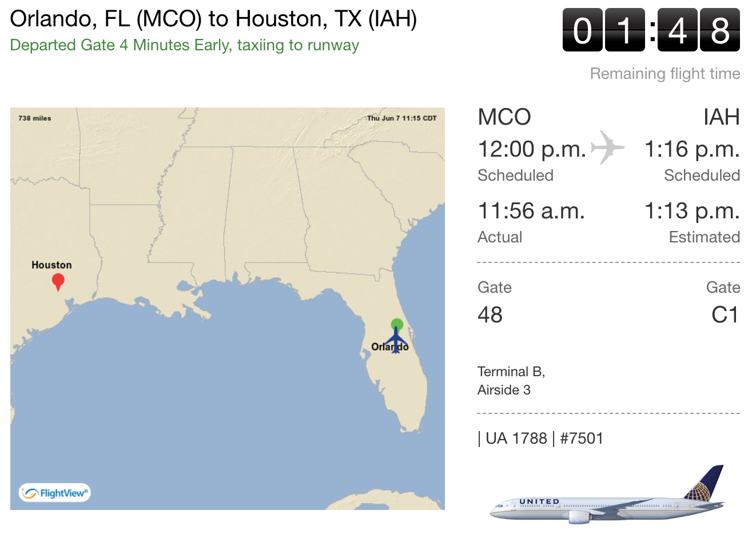The height and width of the screenshot is (534, 756).
Task: Click the departed gate status message
Action: point(185,45)
